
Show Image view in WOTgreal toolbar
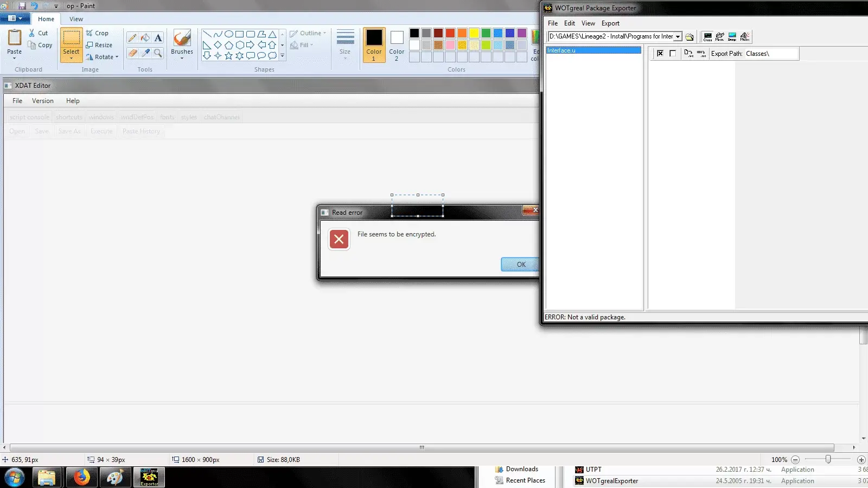tap(732, 37)
